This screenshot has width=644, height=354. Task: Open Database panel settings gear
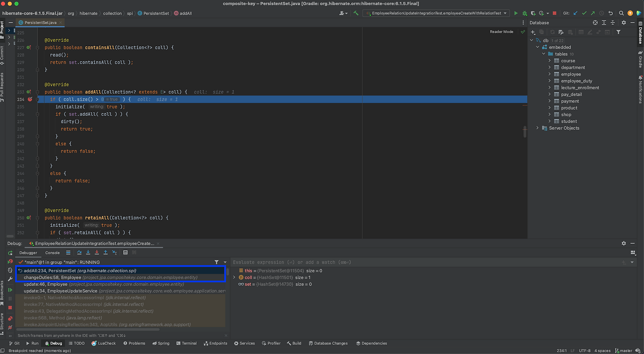624,23
